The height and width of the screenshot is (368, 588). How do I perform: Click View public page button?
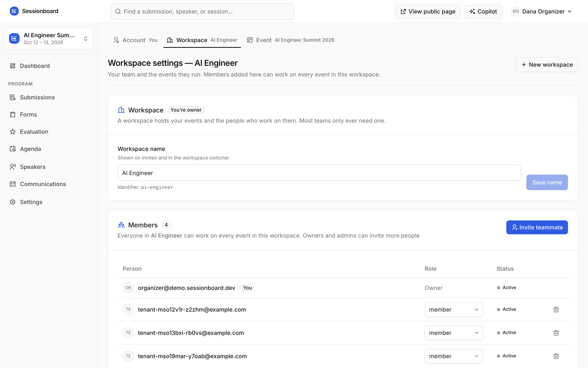click(x=428, y=11)
